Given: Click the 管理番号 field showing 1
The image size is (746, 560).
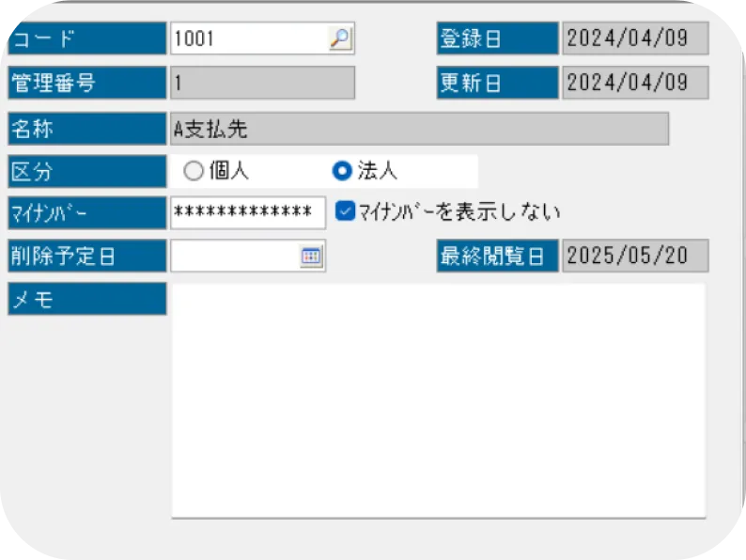Looking at the screenshot, I should pyautogui.click(x=262, y=83).
